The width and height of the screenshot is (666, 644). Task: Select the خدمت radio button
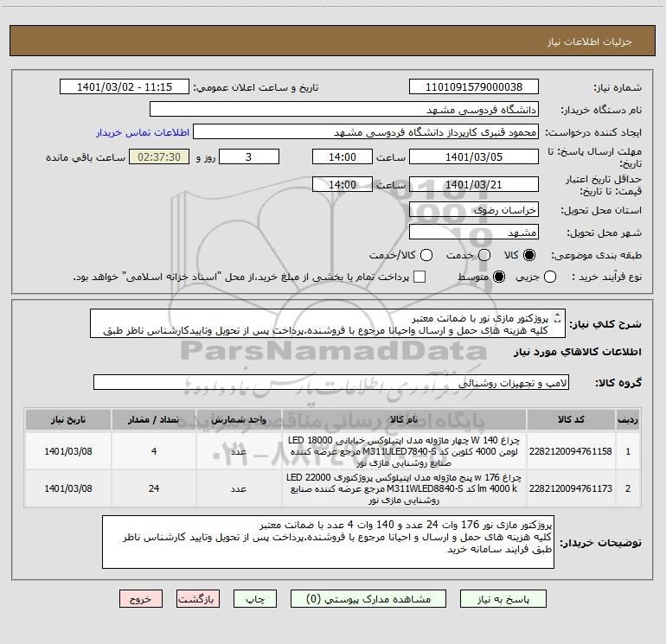(484, 255)
